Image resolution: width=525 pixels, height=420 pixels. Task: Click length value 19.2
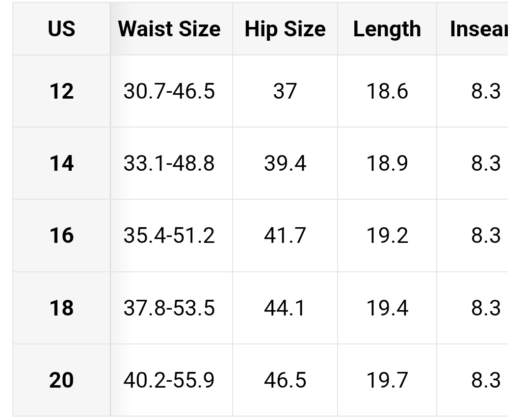click(387, 236)
